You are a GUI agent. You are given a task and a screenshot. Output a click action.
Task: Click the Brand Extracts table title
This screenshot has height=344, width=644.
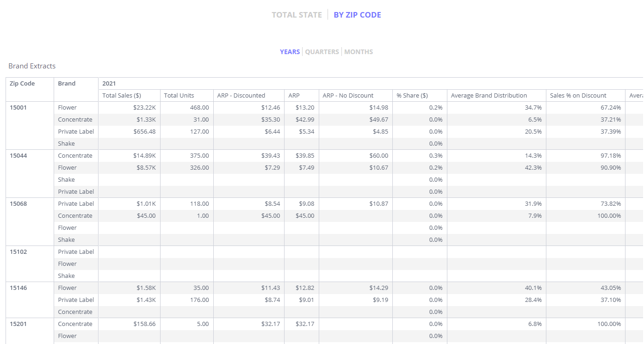32,66
